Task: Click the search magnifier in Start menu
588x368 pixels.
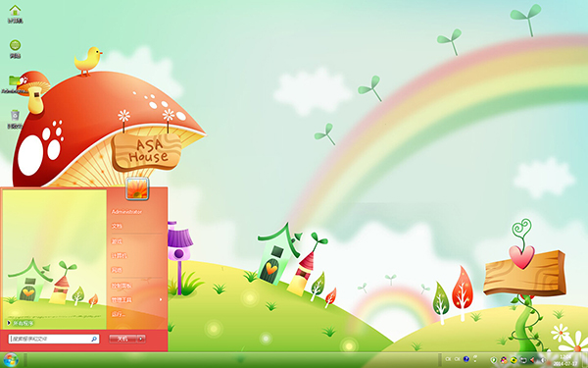Action: 94,339
